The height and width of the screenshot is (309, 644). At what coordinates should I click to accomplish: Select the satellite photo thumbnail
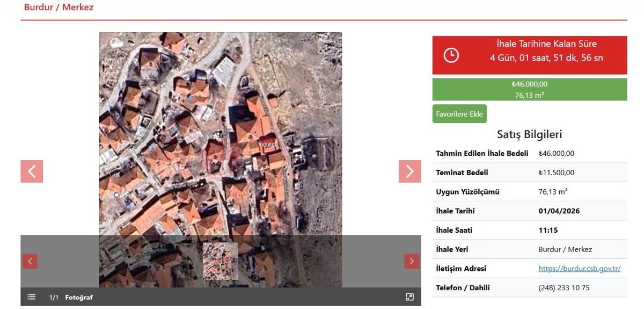coord(221,261)
